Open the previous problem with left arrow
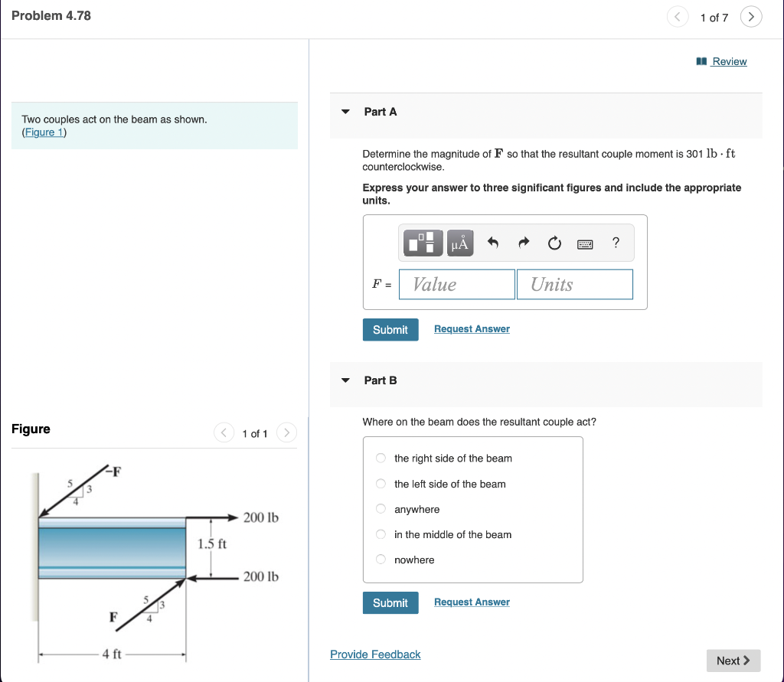Screen dimensions: 784x682 pyautogui.click(x=677, y=16)
